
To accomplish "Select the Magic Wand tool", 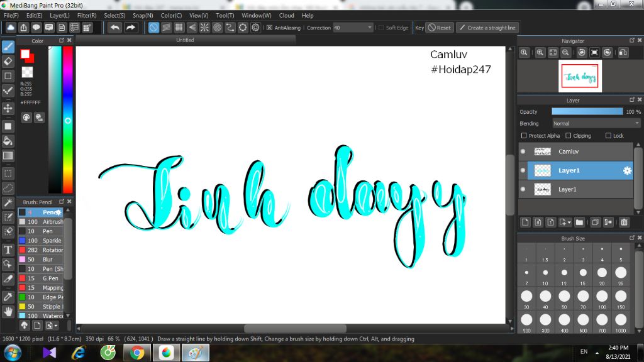I will coord(8,202).
